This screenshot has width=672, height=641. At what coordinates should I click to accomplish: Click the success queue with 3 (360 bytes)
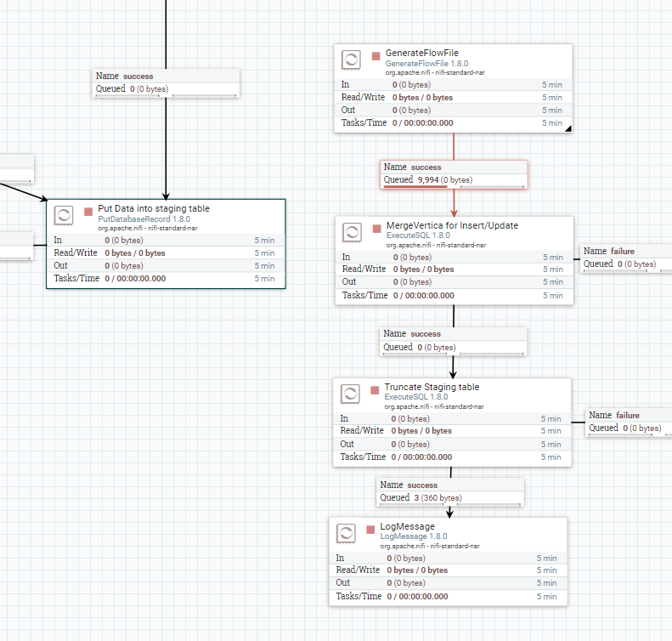click(x=450, y=491)
